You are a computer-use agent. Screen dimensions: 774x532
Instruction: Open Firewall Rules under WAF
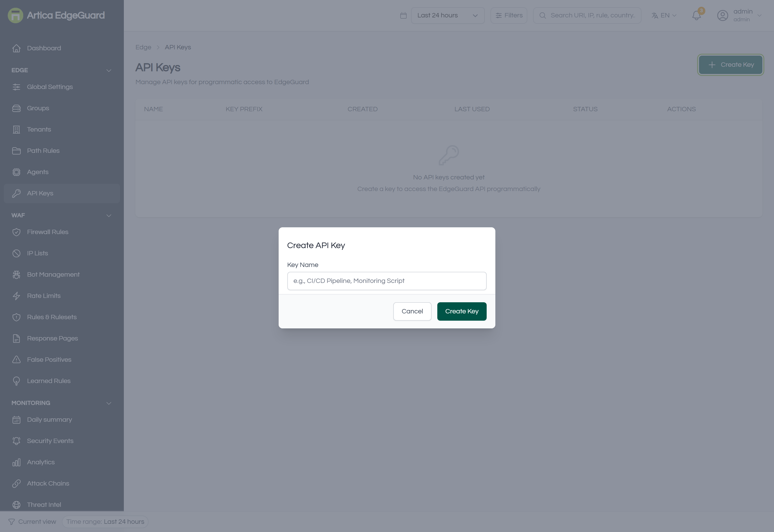[62, 232]
